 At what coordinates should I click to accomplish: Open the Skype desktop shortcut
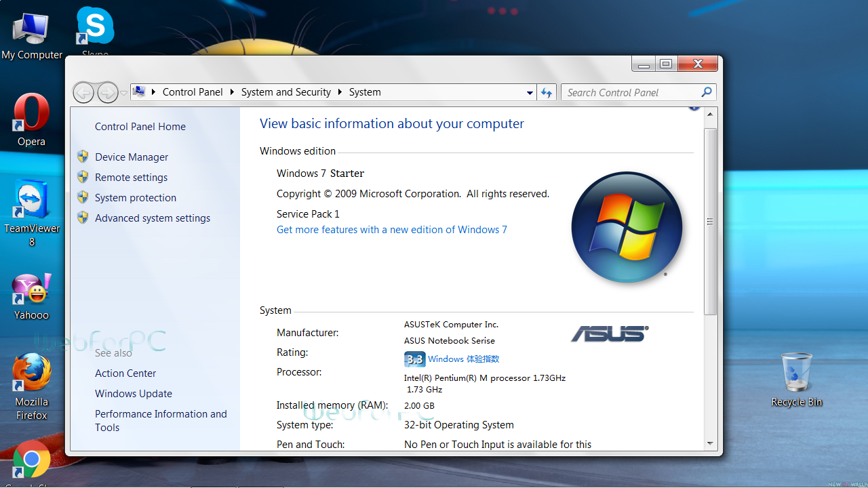(x=95, y=32)
